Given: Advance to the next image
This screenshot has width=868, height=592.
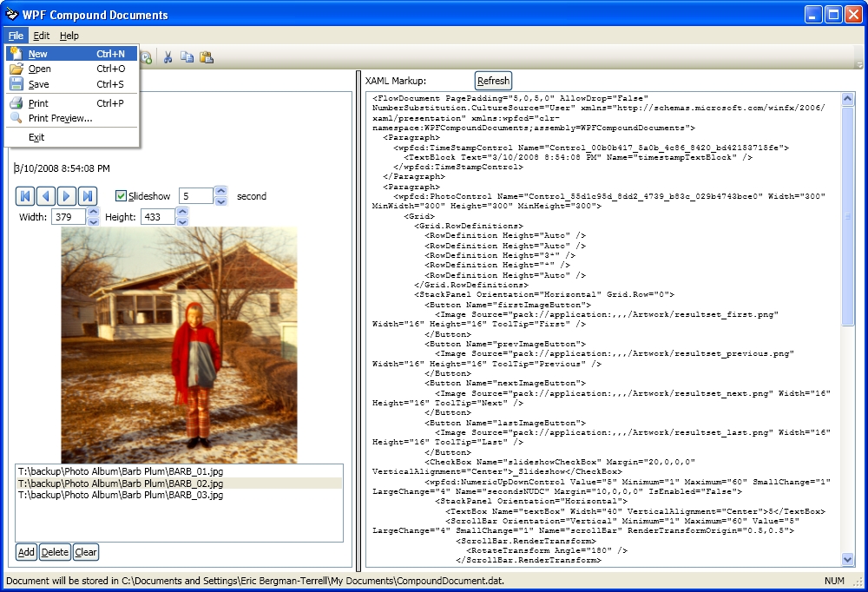Looking at the screenshot, I should pyautogui.click(x=66, y=196).
